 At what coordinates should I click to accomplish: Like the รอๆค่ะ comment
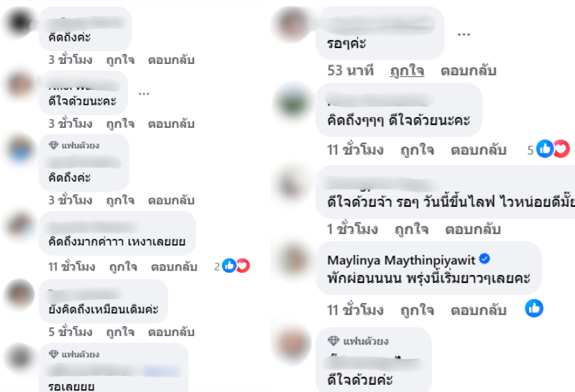pyautogui.click(x=407, y=70)
